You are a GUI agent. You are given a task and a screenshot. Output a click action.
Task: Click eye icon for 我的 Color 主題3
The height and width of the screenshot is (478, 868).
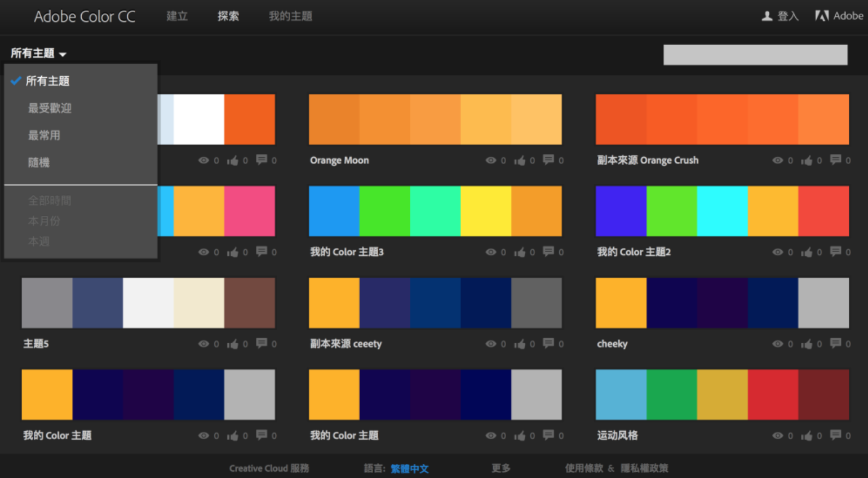tap(491, 253)
